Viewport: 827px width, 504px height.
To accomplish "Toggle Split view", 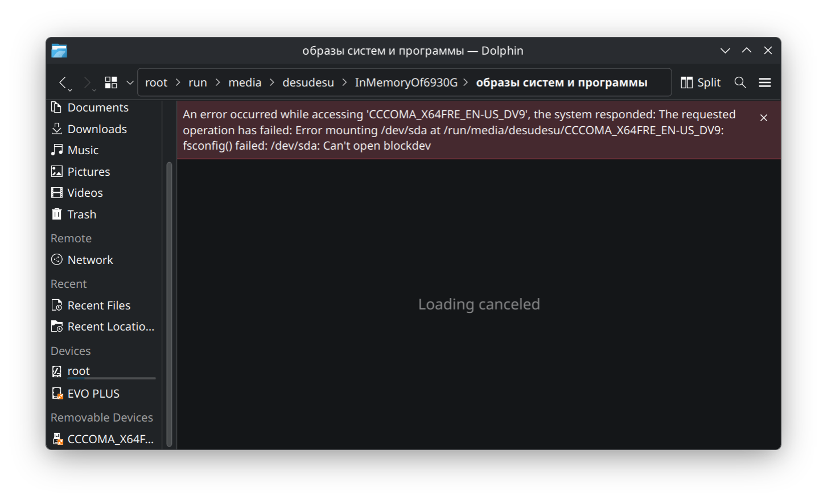I will click(x=701, y=82).
